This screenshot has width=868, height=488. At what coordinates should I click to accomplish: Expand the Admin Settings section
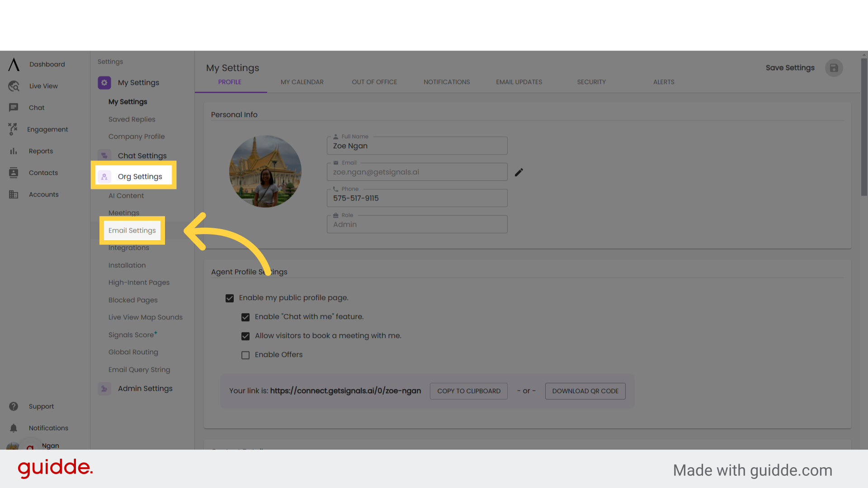[145, 388]
